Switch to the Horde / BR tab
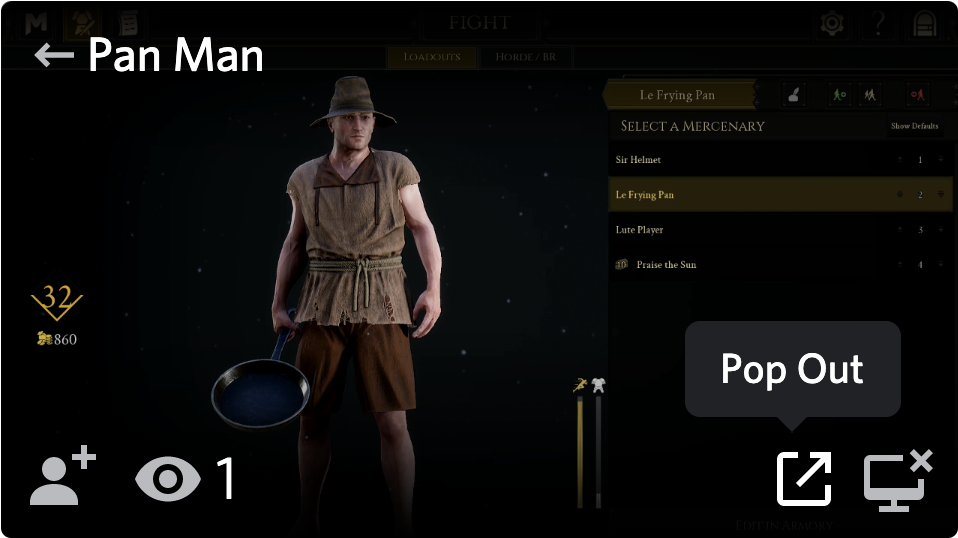The image size is (958, 538). pyautogui.click(x=525, y=57)
